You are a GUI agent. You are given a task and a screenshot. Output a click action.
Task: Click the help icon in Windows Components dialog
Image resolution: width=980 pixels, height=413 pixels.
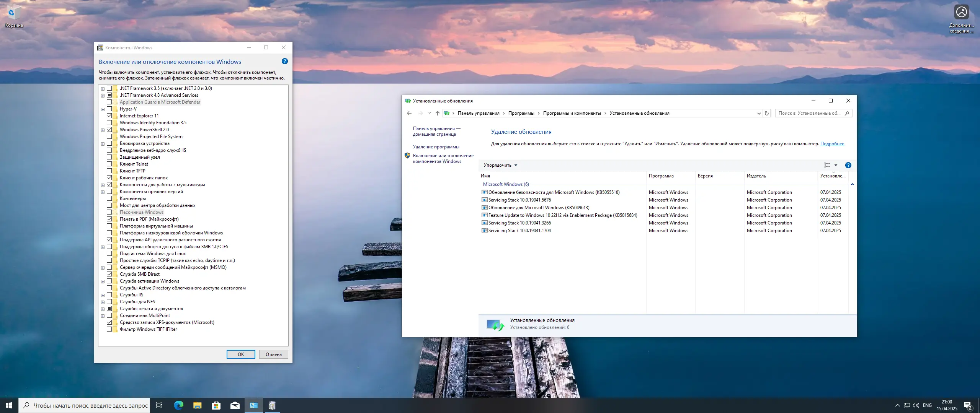pos(284,61)
